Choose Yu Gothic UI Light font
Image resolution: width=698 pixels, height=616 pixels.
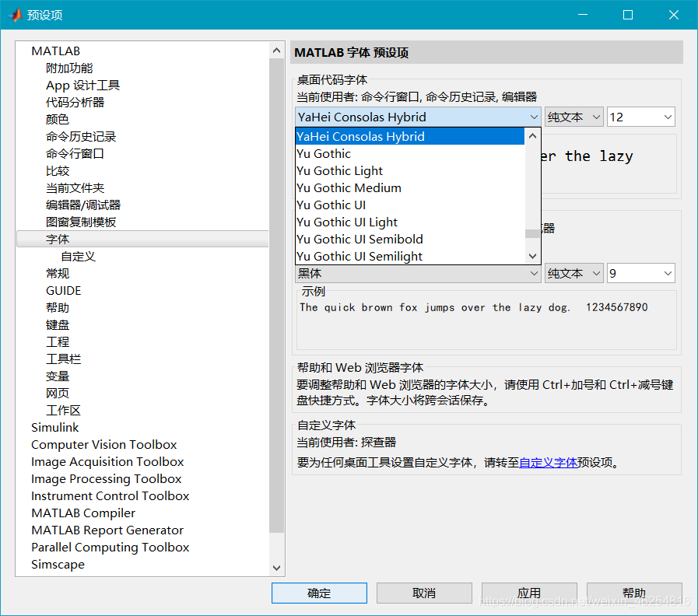click(x=410, y=222)
